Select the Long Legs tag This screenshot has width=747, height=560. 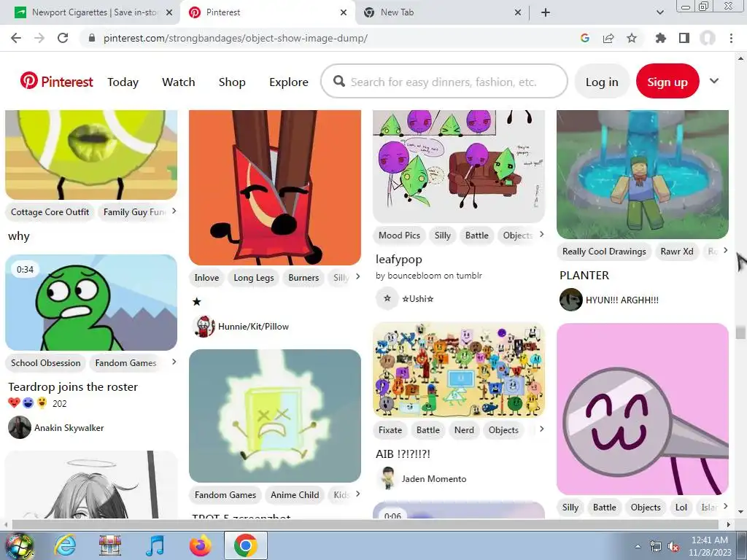tap(253, 278)
